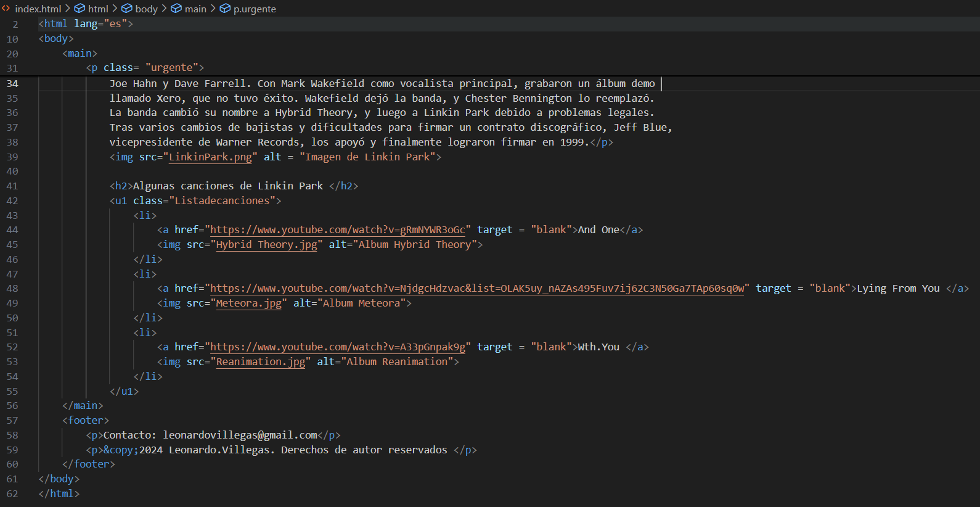Click the 'Tras varios cambios de bajistas' line

pyautogui.click(x=391, y=128)
